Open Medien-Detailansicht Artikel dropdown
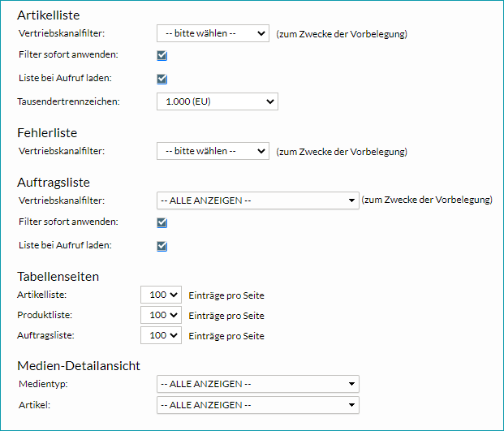Viewport: 504px width, 431px height. click(x=258, y=405)
